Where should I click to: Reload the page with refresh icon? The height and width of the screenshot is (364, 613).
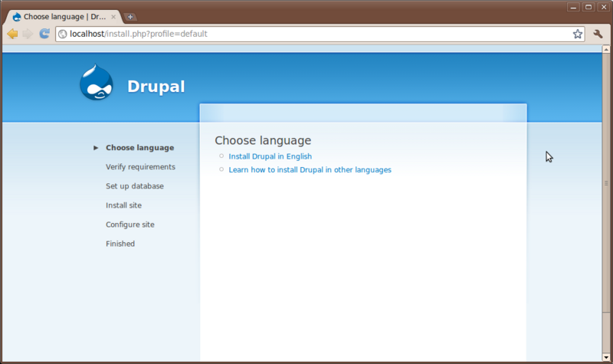click(x=44, y=34)
